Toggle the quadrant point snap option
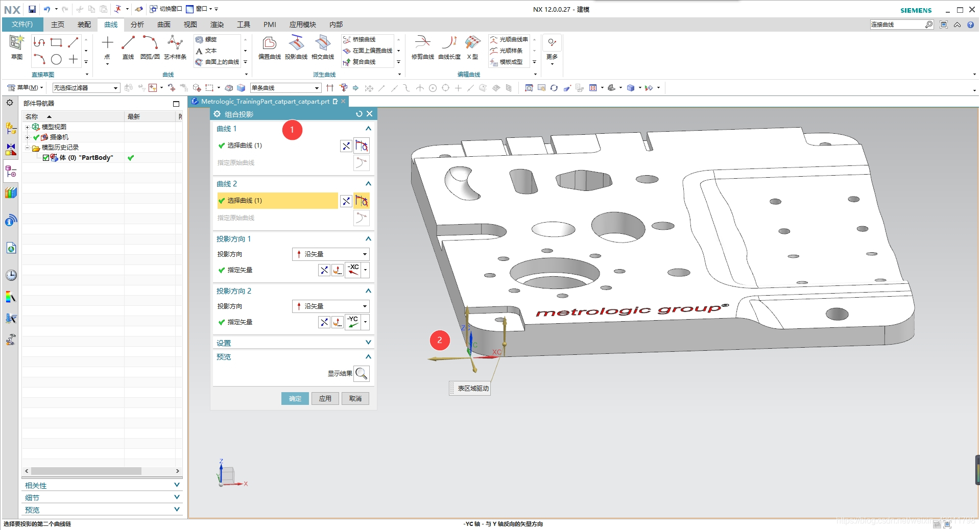Screen dimensions: 980x530 (x=445, y=88)
